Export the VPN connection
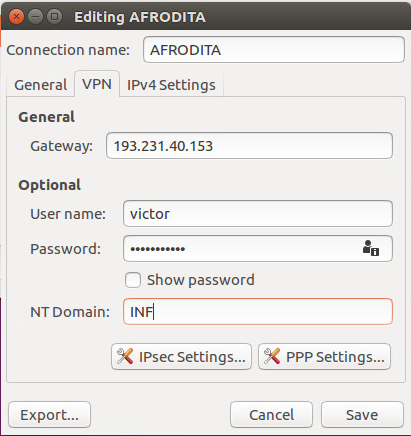This screenshot has width=411, height=436. (49, 415)
